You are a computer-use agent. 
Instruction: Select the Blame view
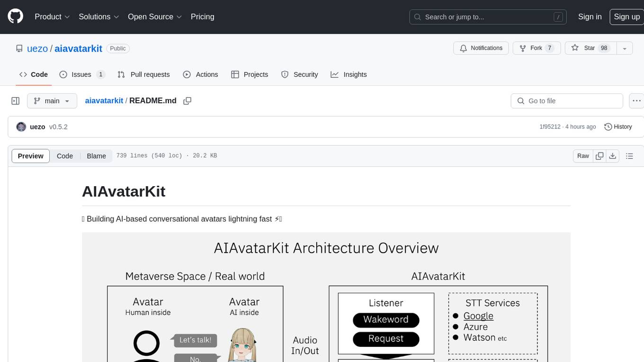[96, 156]
